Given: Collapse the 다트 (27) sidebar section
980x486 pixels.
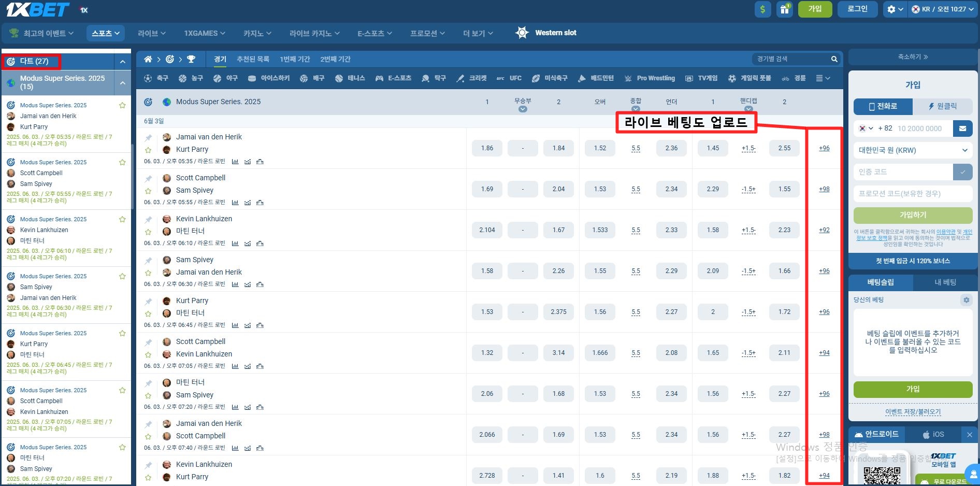Looking at the screenshot, I should point(123,62).
